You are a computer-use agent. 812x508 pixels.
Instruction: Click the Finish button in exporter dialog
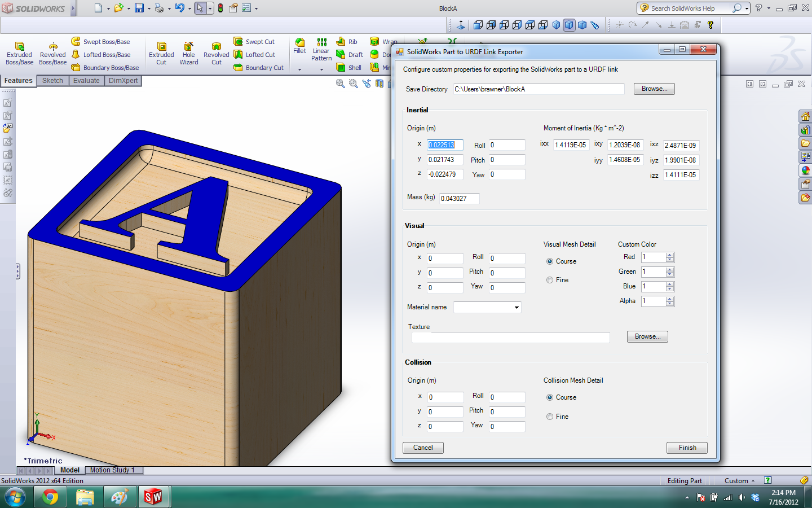[x=687, y=448]
